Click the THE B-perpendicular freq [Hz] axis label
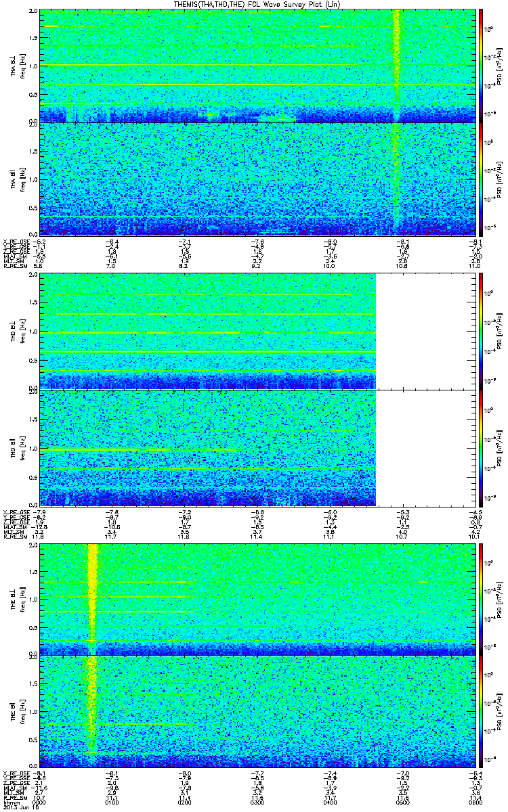Image resolution: width=508 pixels, height=812 pixels. (22, 600)
